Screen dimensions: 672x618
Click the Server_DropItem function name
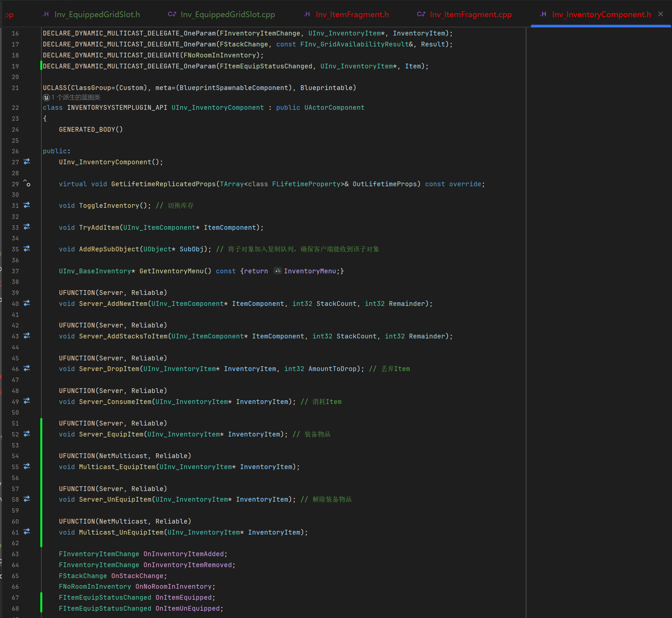(x=109, y=369)
